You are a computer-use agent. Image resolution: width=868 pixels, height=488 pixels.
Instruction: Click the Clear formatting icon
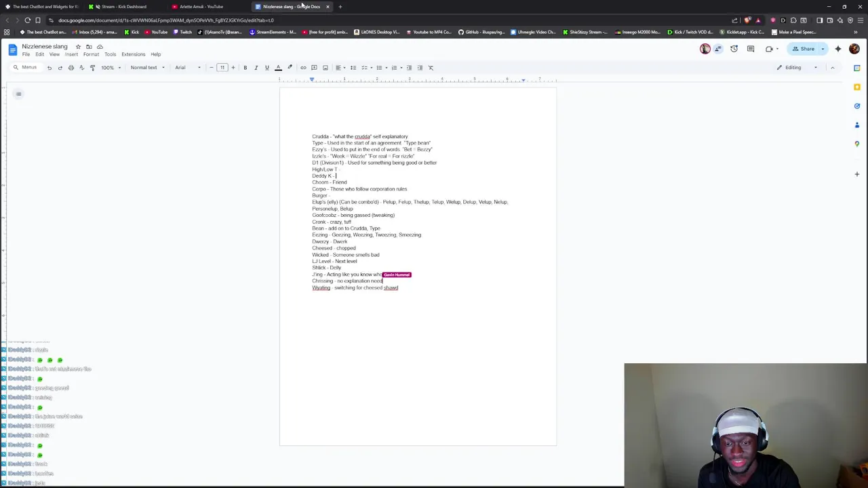431,68
